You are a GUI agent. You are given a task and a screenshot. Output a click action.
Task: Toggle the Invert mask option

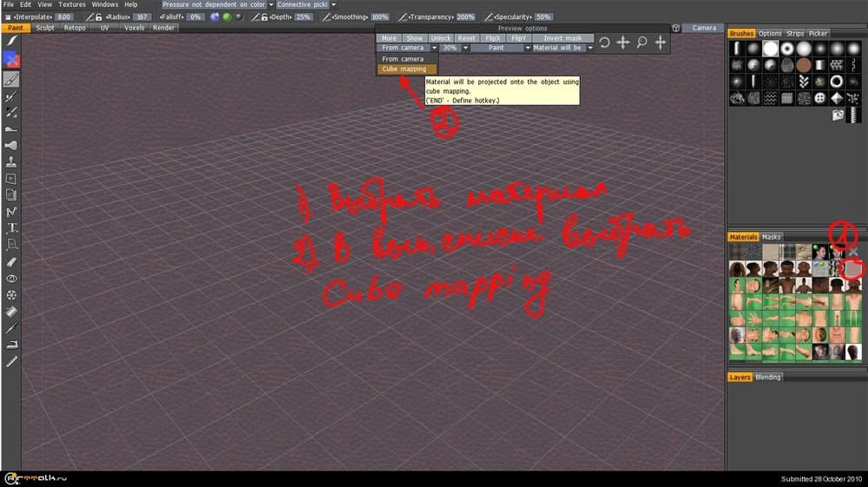pyautogui.click(x=563, y=38)
